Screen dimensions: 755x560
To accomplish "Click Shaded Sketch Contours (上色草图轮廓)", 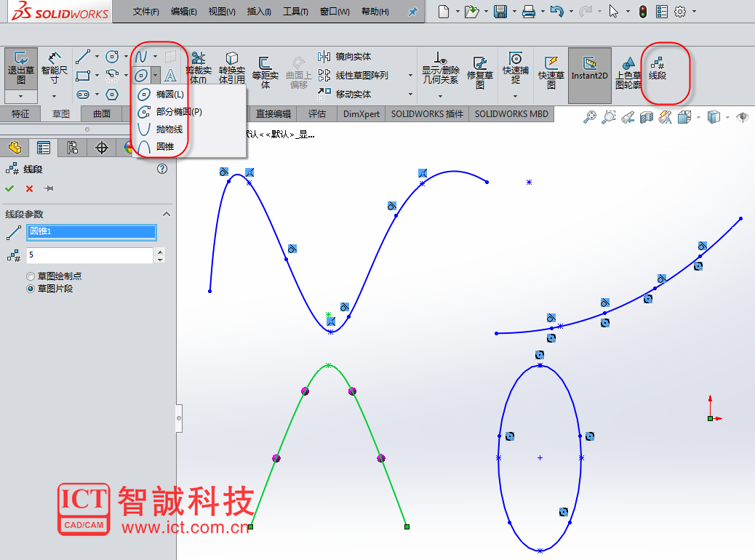I will [628, 72].
